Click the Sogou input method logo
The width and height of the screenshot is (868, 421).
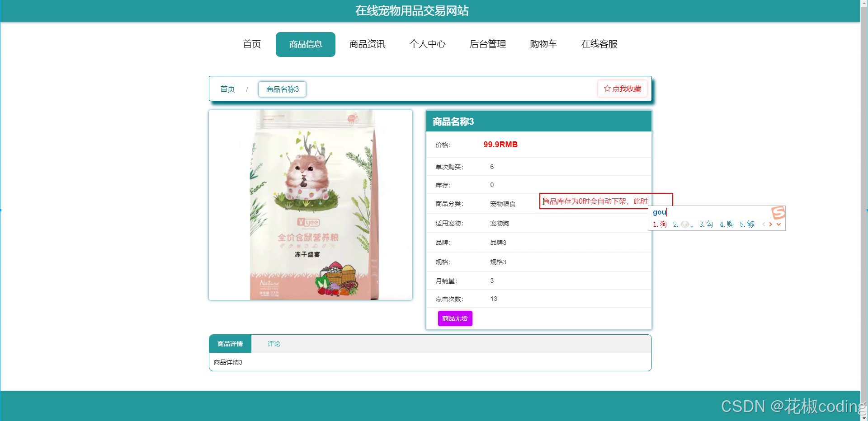point(778,213)
